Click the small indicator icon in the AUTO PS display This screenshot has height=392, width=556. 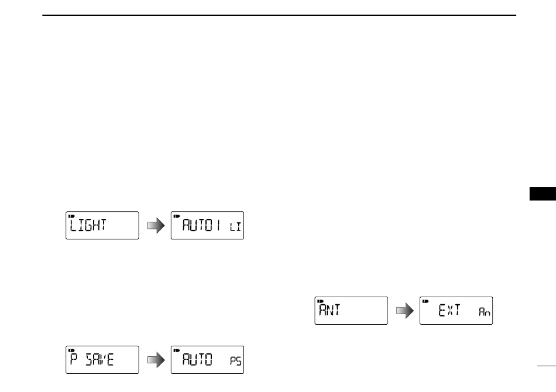(177, 350)
